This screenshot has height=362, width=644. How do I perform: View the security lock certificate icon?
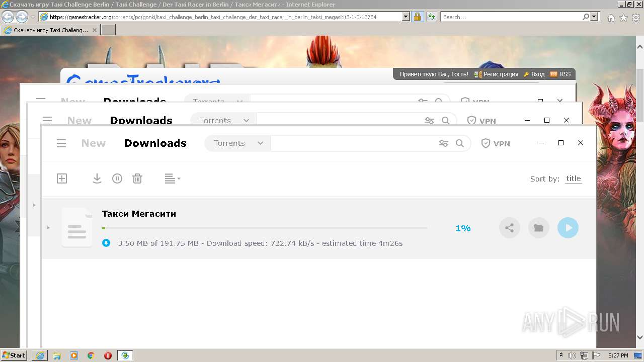418,17
